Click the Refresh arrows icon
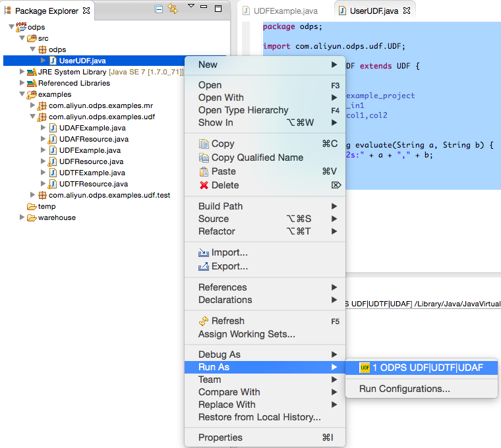 point(204,321)
